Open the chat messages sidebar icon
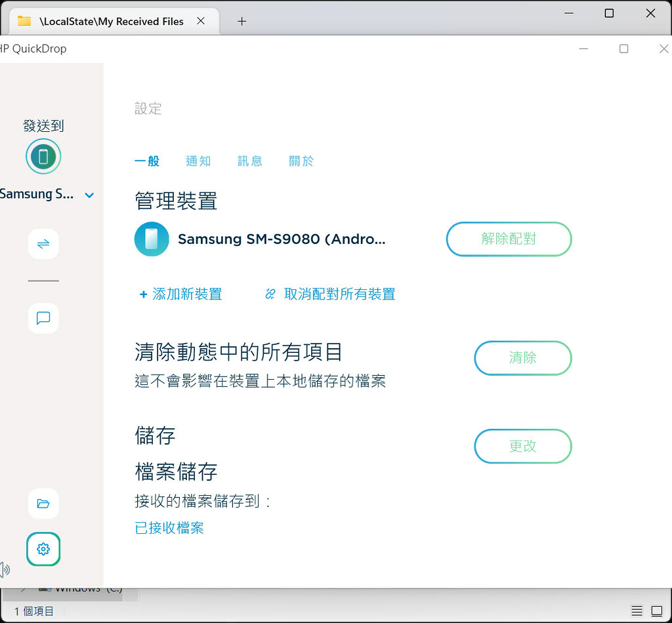Screen dimensions: 672x623 click(x=43, y=318)
